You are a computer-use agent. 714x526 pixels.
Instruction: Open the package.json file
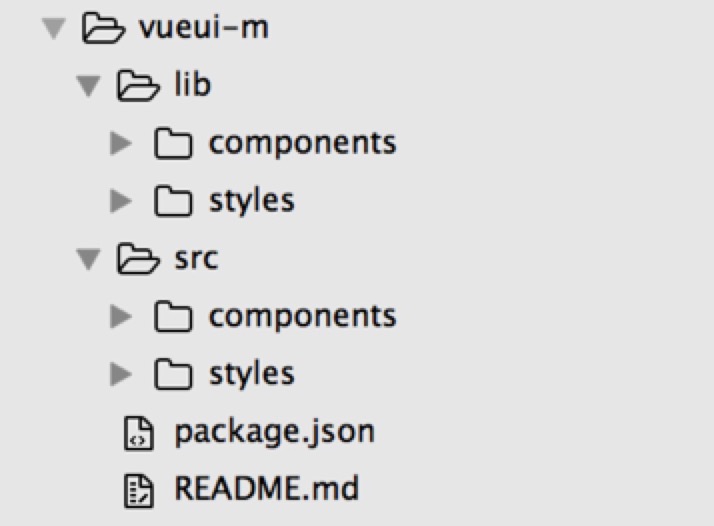[274, 433]
